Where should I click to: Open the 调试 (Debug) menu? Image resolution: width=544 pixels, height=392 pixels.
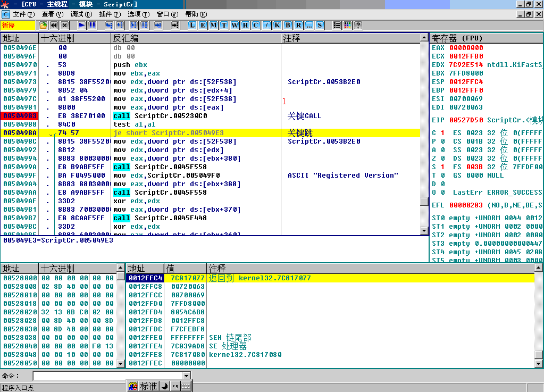click(x=80, y=14)
